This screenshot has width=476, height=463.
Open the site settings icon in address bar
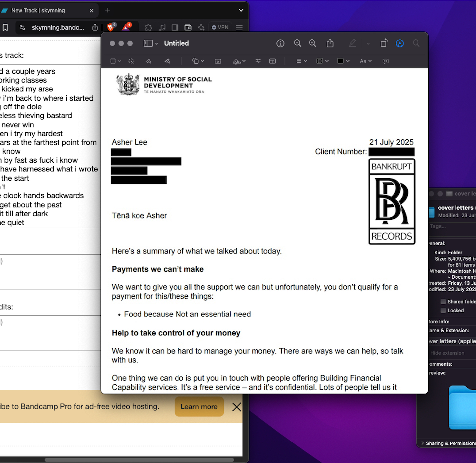pyautogui.click(x=22, y=28)
